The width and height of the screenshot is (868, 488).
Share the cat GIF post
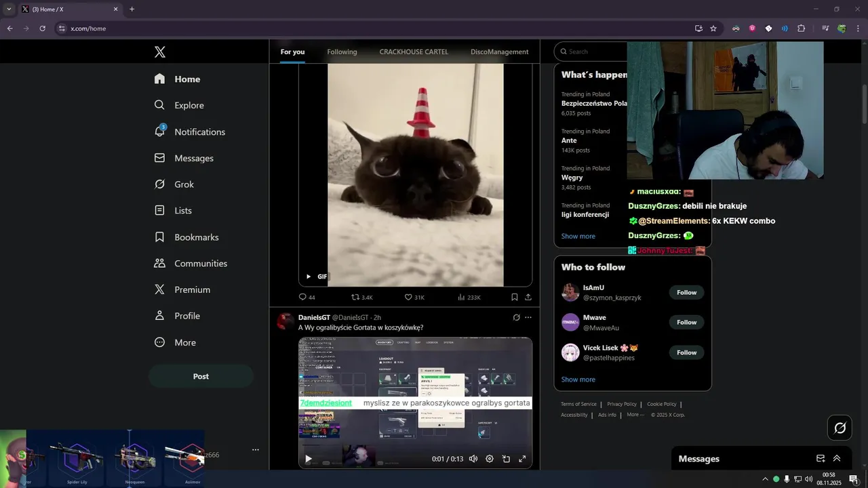click(528, 297)
